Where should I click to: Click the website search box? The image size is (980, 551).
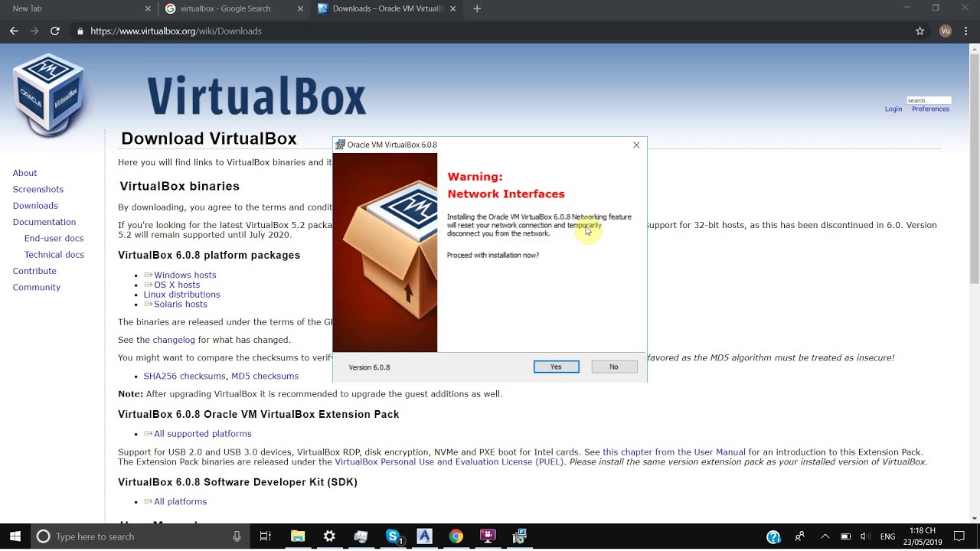coord(929,100)
